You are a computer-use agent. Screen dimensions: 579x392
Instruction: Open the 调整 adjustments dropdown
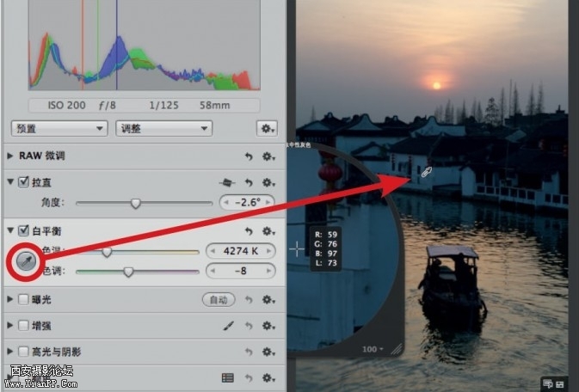(x=163, y=128)
